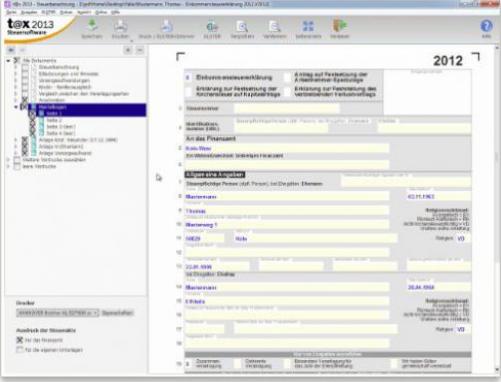
Task: Click the surname field containing Mustermann, Ehemann
Action: pos(287,196)
